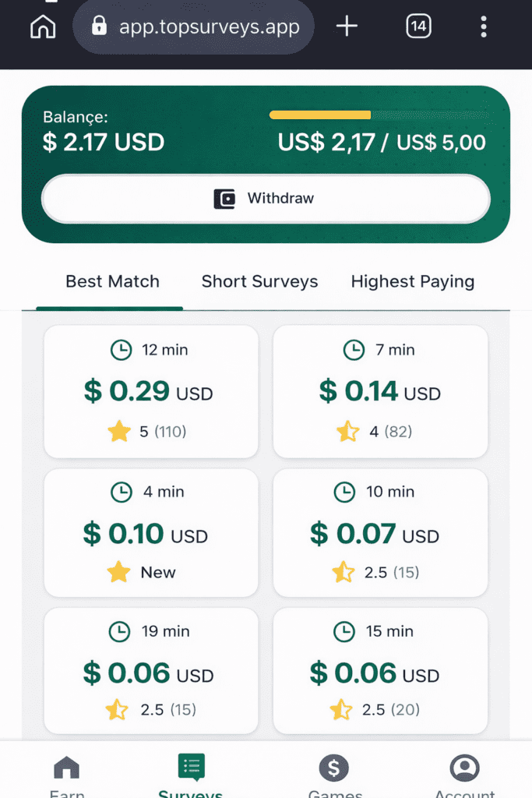Open the browser three-dot menu

click(484, 26)
